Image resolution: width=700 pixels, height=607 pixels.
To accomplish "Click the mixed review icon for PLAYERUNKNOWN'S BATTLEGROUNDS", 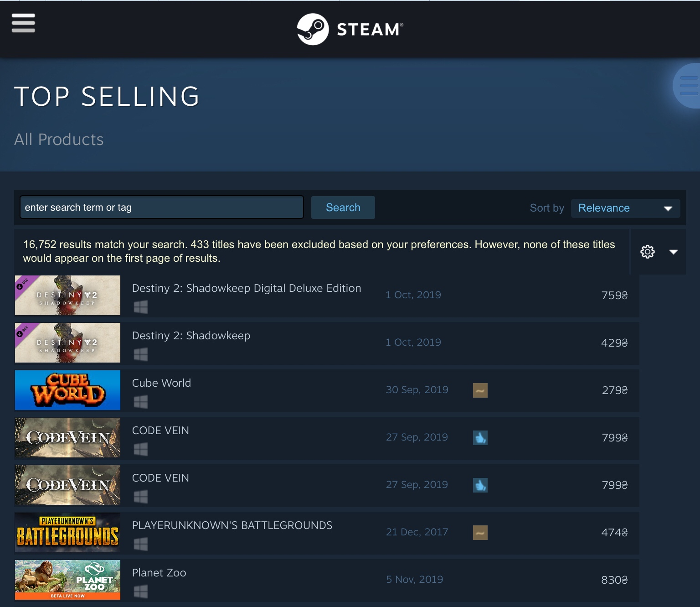I will pyautogui.click(x=480, y=533).
